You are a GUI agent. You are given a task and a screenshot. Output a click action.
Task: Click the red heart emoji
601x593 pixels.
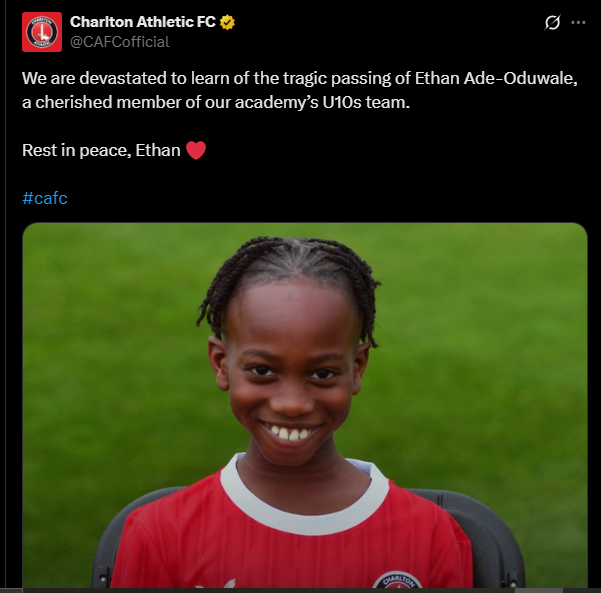(196, 150)
